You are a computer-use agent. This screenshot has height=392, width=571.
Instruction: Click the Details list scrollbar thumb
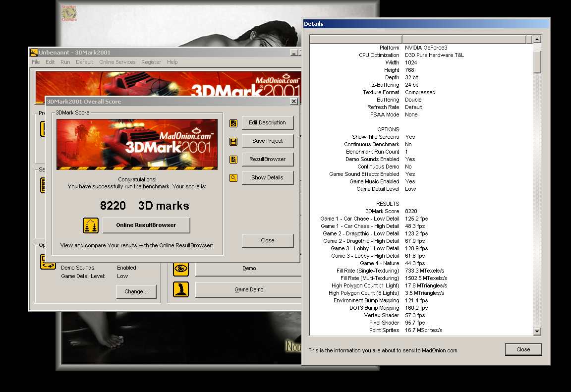click(537, 62)
